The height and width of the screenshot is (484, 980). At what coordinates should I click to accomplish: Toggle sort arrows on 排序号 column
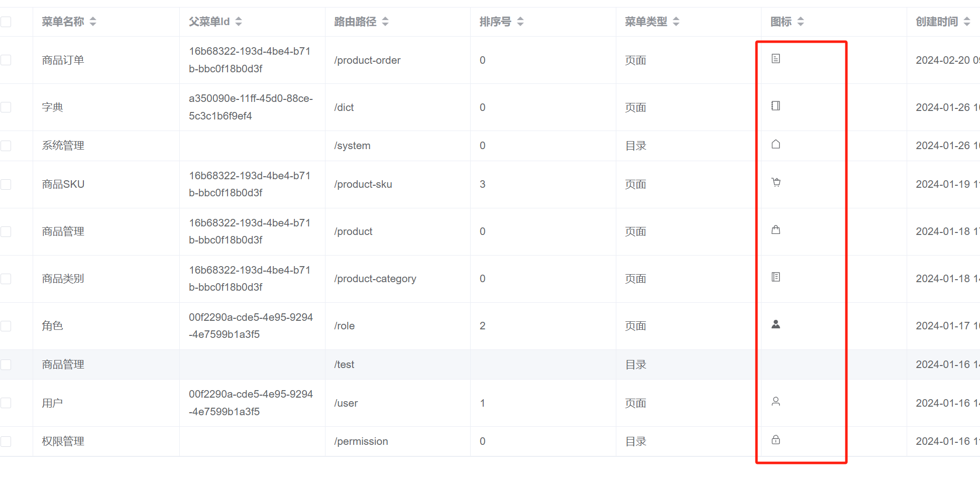(x=520, y=22)
